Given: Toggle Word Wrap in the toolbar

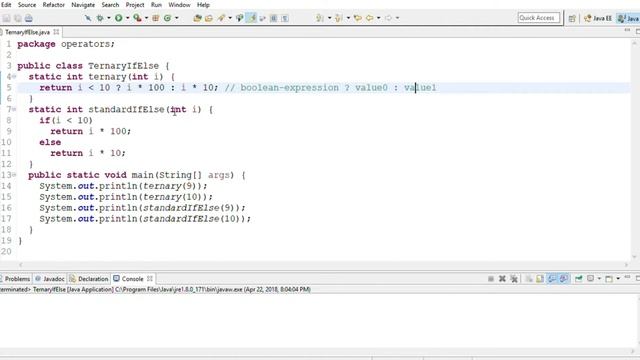Looking at the screenshot, I should pos(262,18).
